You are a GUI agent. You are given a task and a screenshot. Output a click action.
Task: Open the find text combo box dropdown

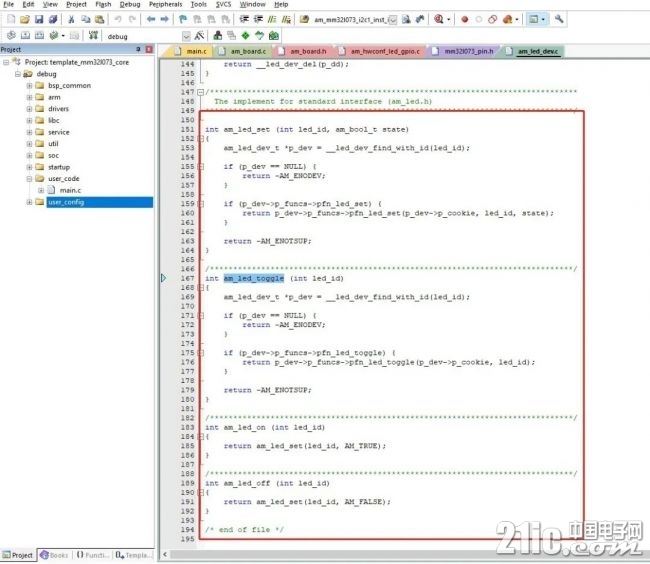click(x=392, y=19)
